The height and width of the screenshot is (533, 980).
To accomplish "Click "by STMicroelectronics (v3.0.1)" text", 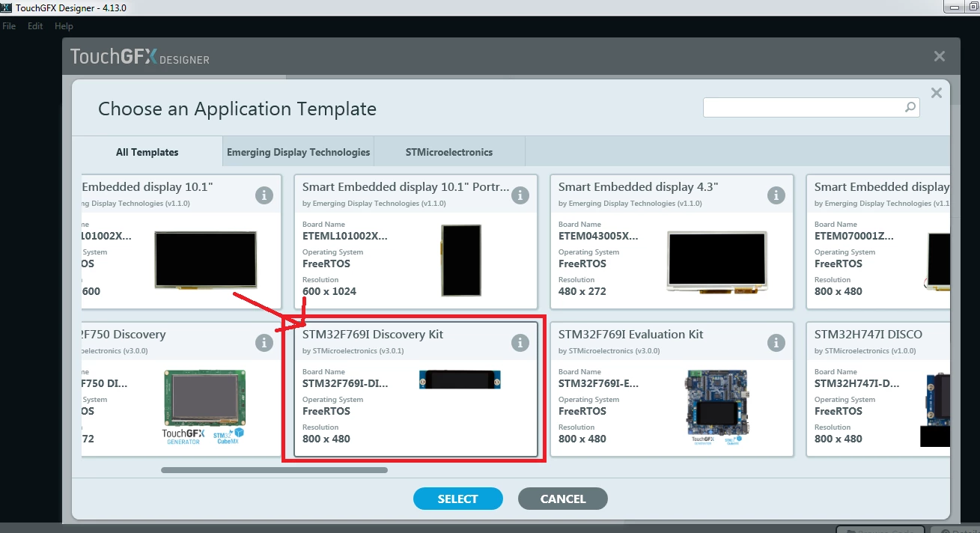I will (x=353, y=350).
